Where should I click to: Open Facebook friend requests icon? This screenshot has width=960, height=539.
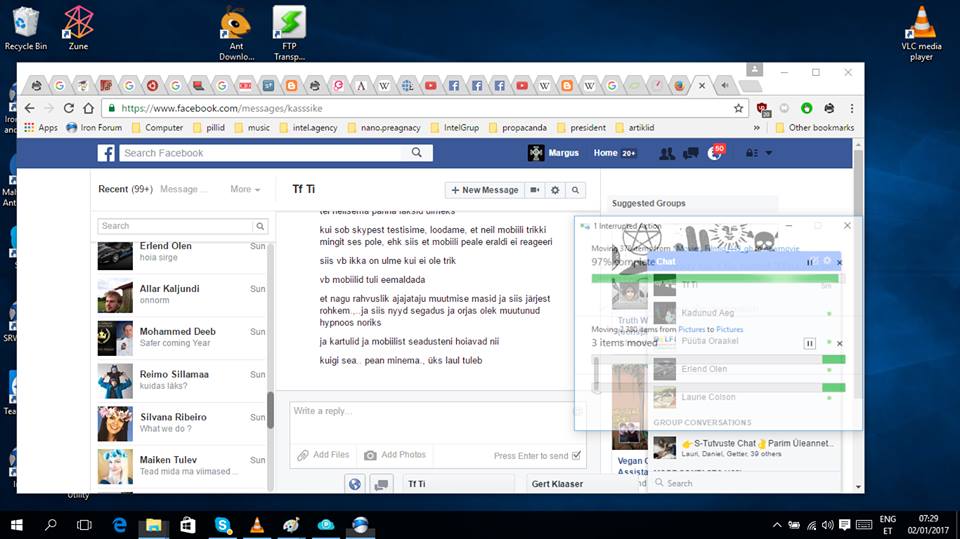tap(667, 153)
